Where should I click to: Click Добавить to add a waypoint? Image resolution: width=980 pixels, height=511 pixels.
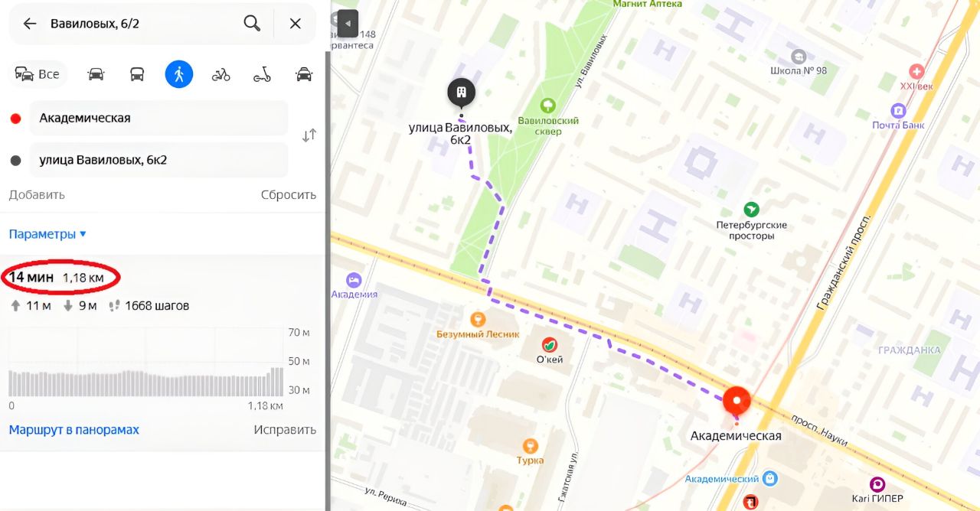click(x=37, y=194)
